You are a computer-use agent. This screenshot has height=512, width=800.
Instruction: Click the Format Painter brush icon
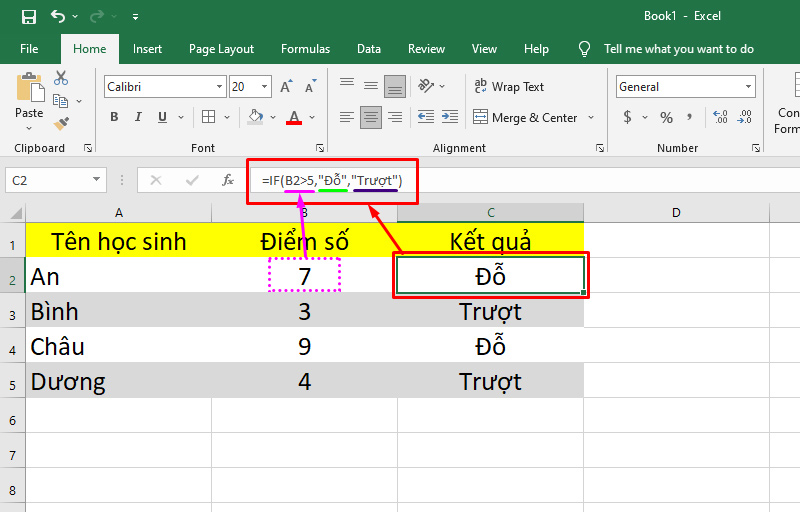[x=61, y=123]
